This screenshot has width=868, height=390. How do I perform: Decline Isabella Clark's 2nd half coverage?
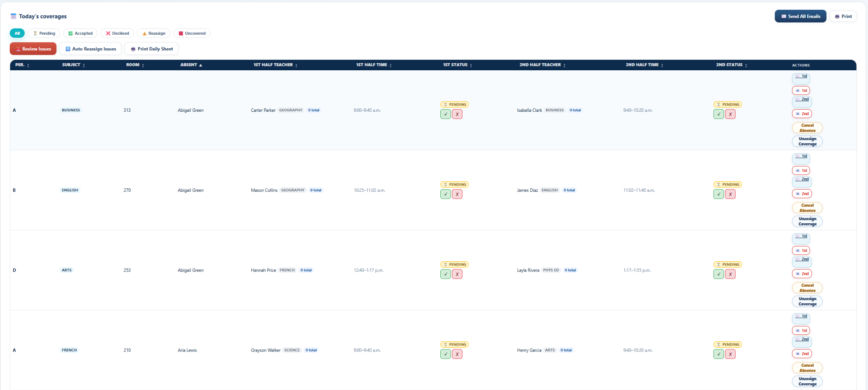[x=730, y=114]
